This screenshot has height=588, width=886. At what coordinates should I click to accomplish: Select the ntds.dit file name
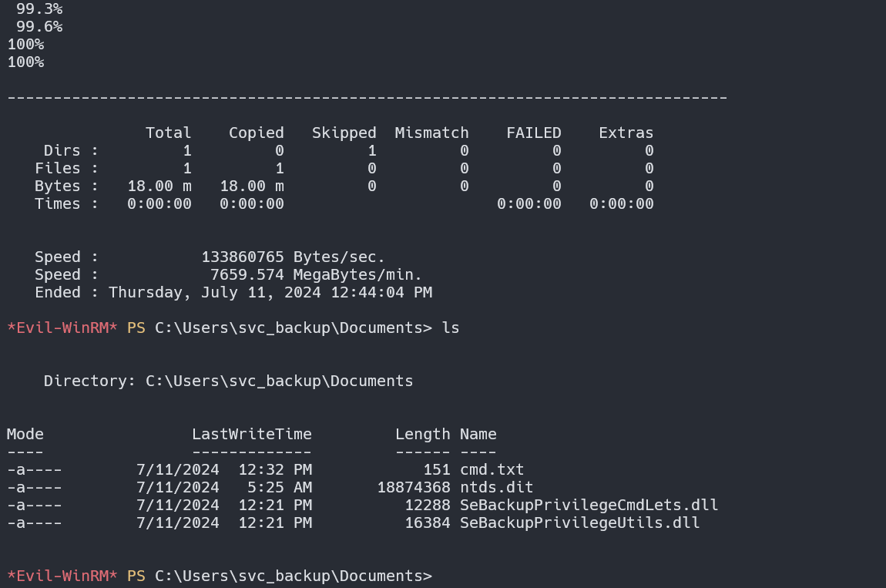(496, 487)
